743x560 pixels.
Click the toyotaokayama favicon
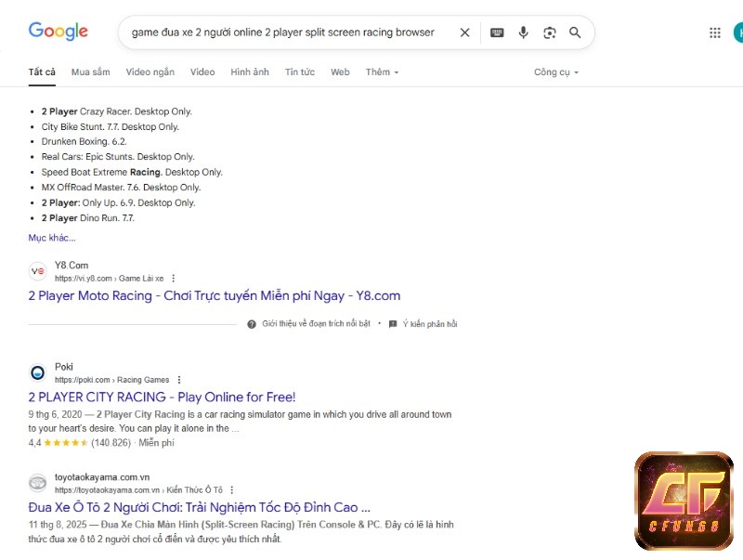coord(37,483)
